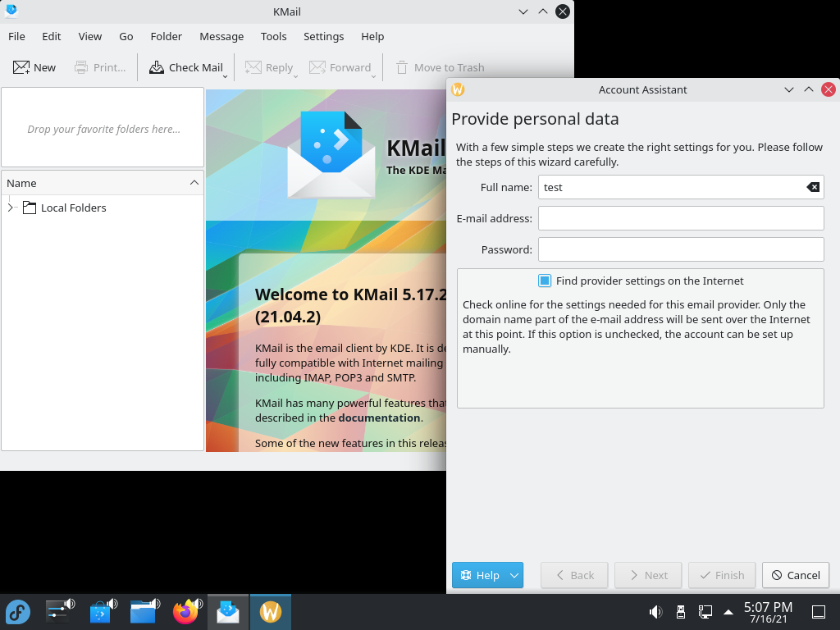Click the Full name input field

681,188
